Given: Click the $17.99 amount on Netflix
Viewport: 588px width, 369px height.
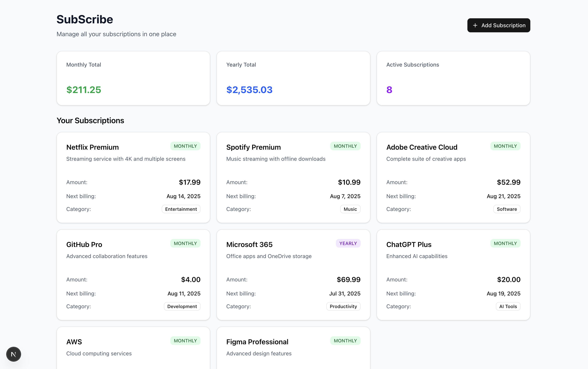Looking at the screenshot, I should tap(190, 182).
